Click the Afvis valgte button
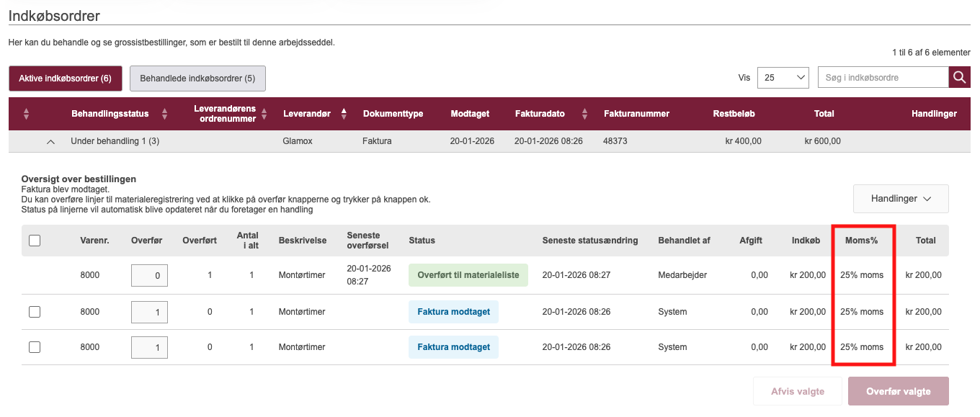This screenshot has width=980, height=417. click(x=797, y=392)
